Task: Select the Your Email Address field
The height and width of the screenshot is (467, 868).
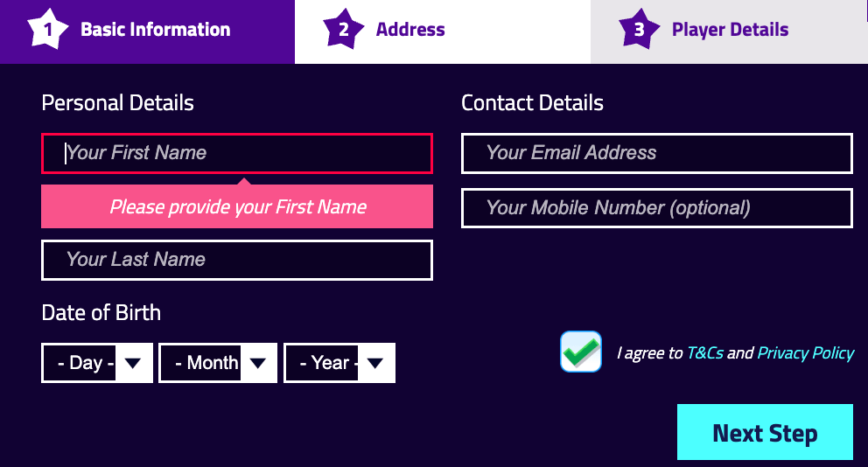Action: click(x=656, y=153)
